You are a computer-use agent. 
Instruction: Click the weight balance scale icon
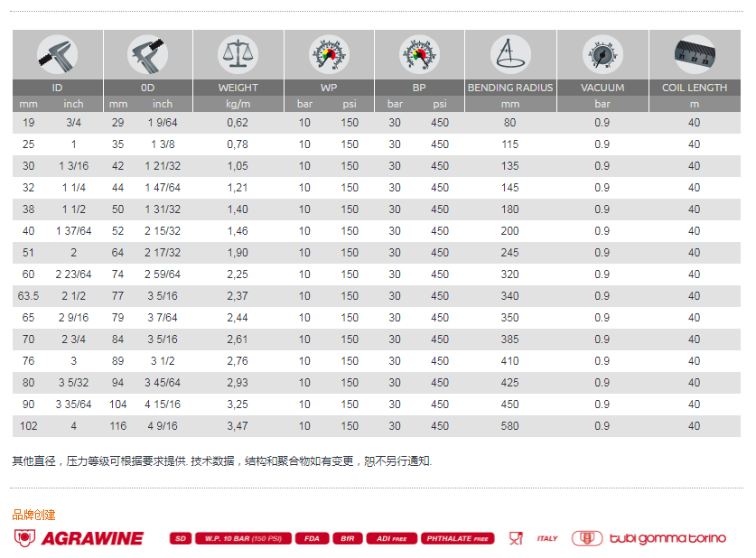pos(238,54)
